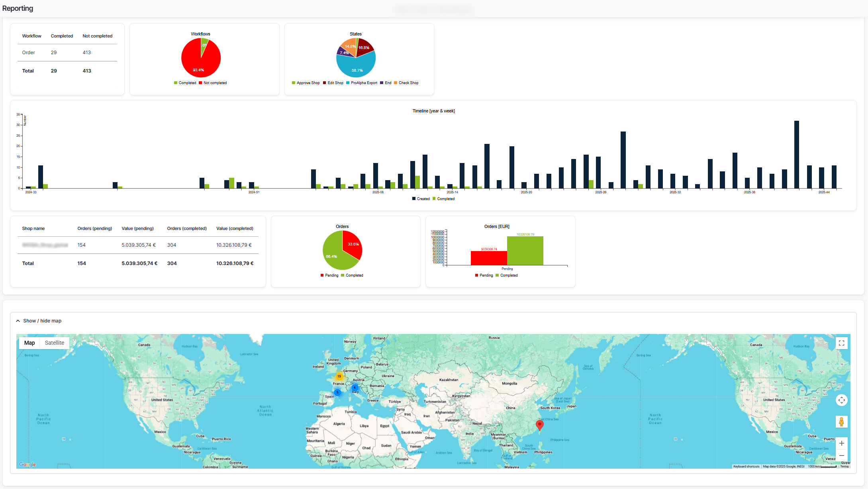Viewport: 868px width, 489px height.
Task: Click the chevron beside Show / hide map
Action: [x=18, y=321]
